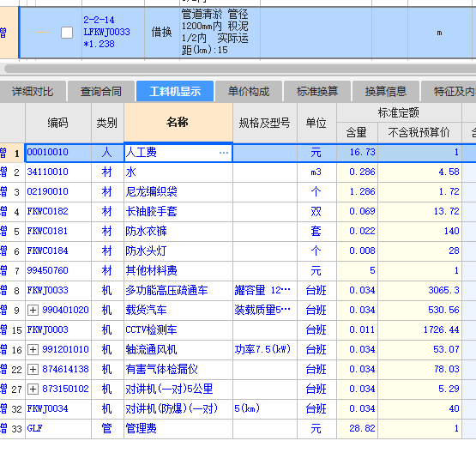The width and height of the screenshot is (476, 453).
Task: Click the price value 3065.3
Action: pos(419,291)
